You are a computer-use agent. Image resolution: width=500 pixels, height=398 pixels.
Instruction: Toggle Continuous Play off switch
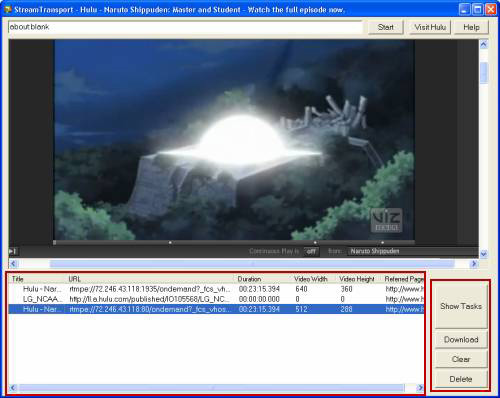point(311,251)
